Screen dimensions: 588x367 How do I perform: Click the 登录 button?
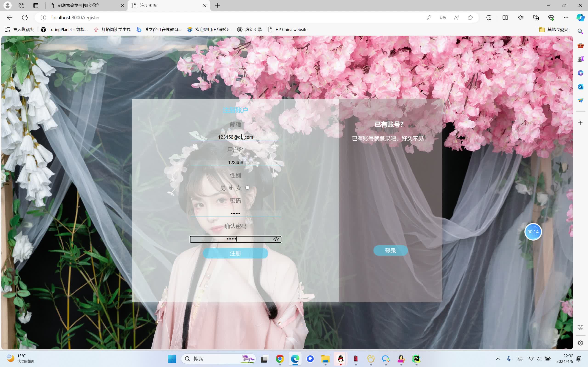390,251
